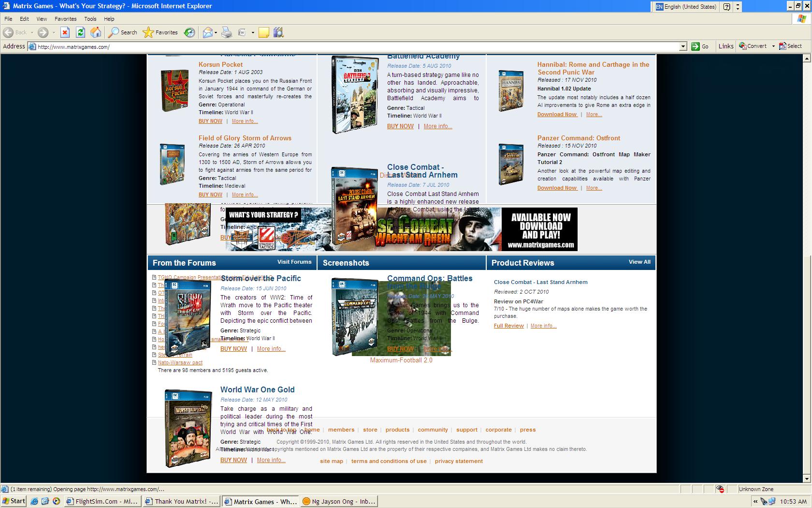The image size is (812, 508).
Task: Click the vertical scrollbar up arrow
Action: (x=806, y=58)
